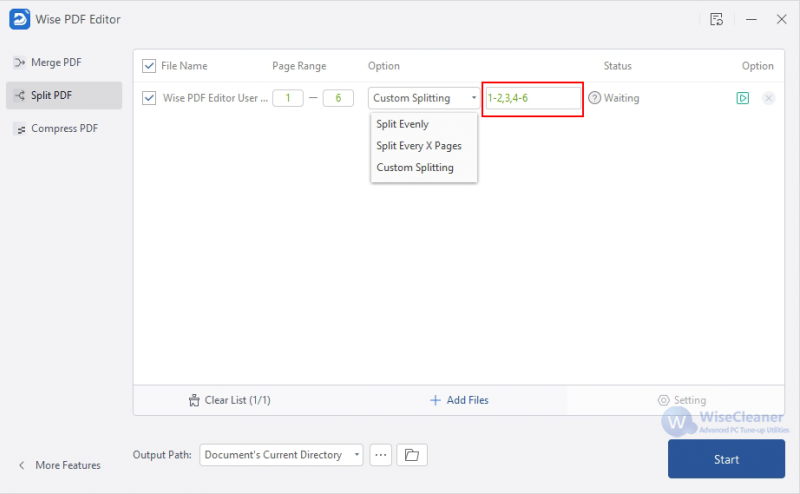
Task: Click the Add Files button
Action: pyautogui.click(x=459, y=400)
